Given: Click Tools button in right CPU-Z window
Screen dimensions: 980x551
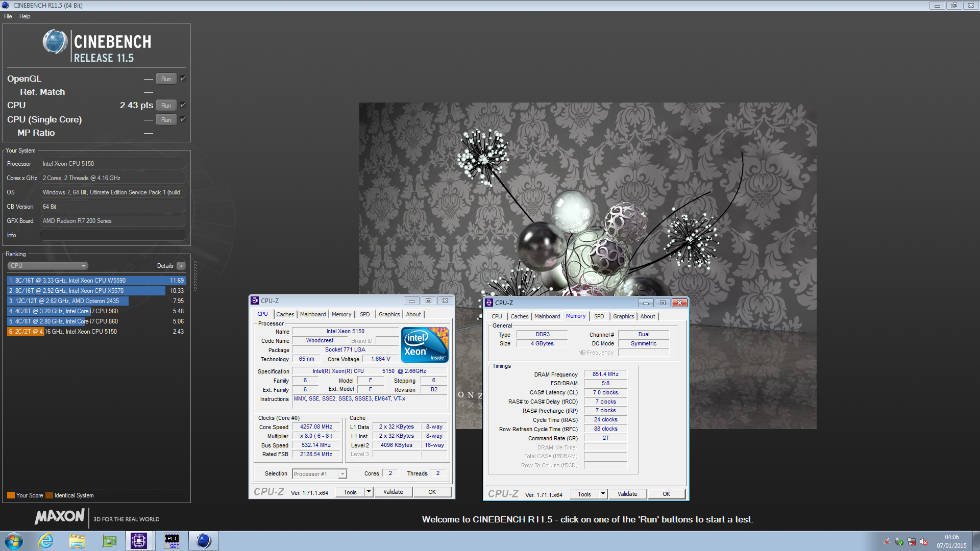Looking at the screenshot, I should pyautogui.click(x=584, y=494).
